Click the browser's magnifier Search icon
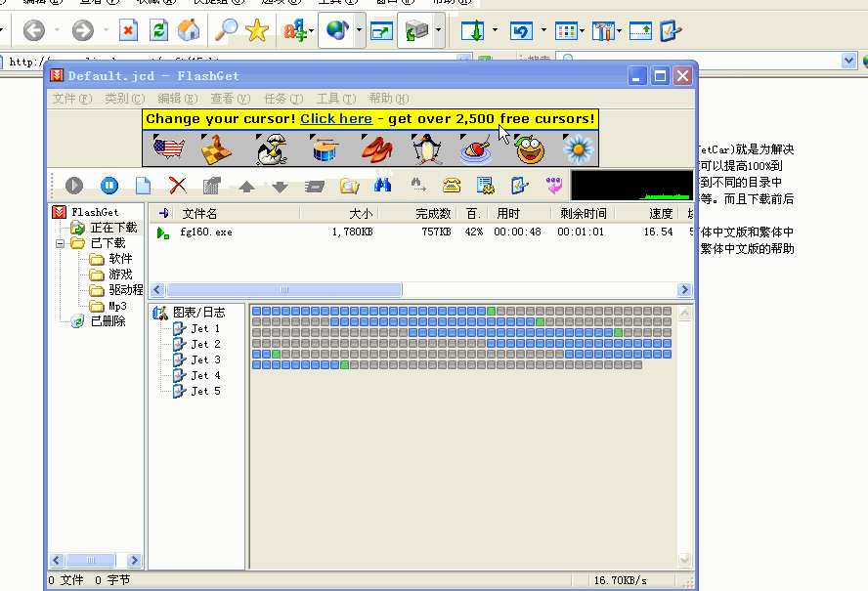Screen dimensions: 868x591 [x=226, y=30]
